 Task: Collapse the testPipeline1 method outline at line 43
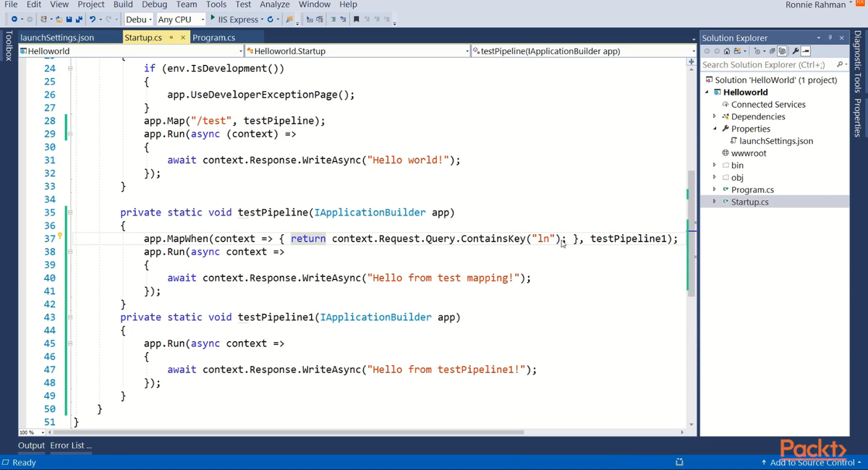tap(70, 317)
